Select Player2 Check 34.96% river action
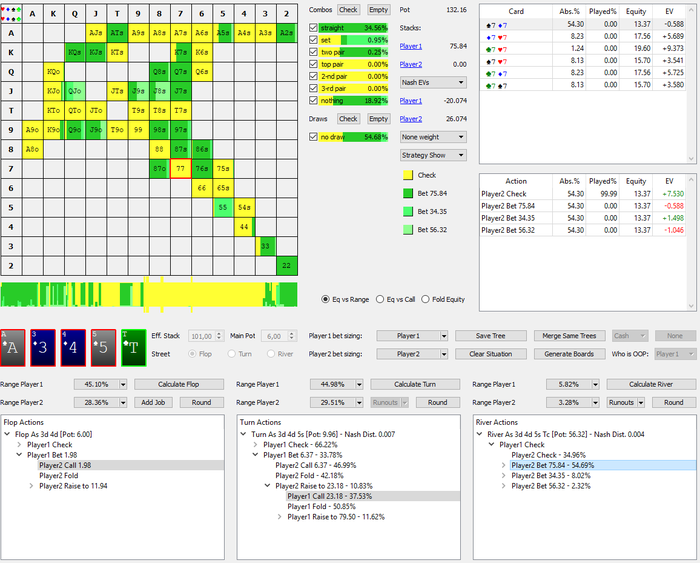 click(548, 455)
